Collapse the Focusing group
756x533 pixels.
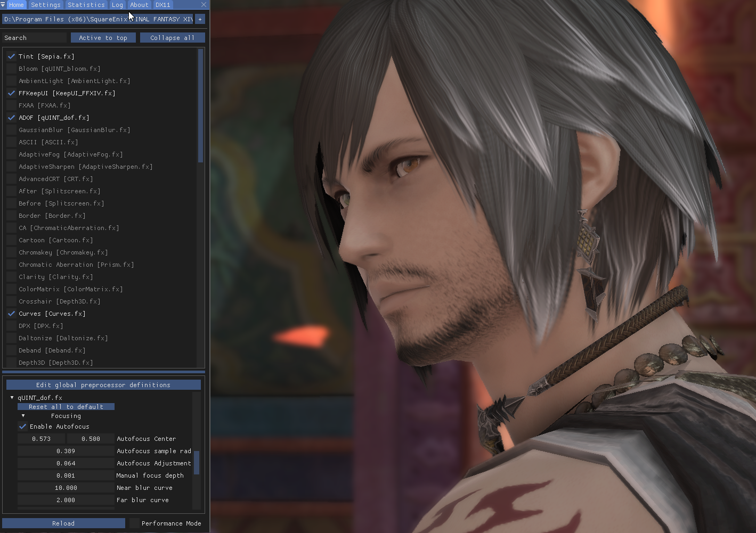(x=23, y=416)
